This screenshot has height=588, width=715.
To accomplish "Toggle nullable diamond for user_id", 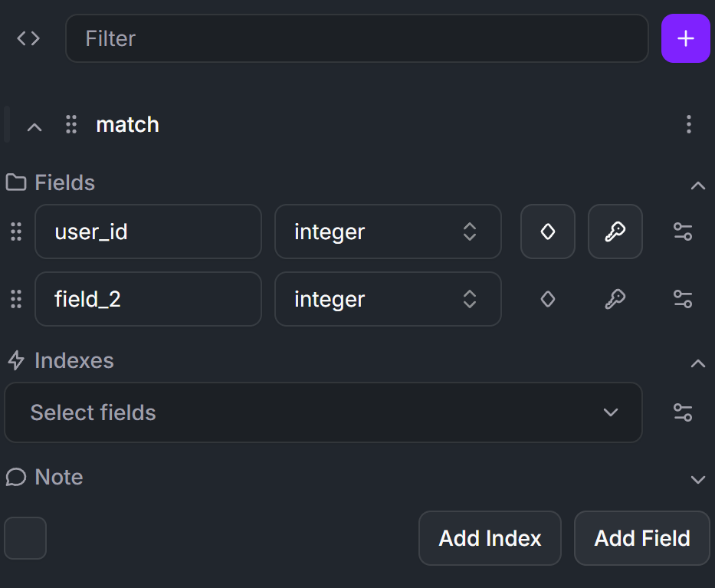I will pyautogui.click(x=547, y=232).
